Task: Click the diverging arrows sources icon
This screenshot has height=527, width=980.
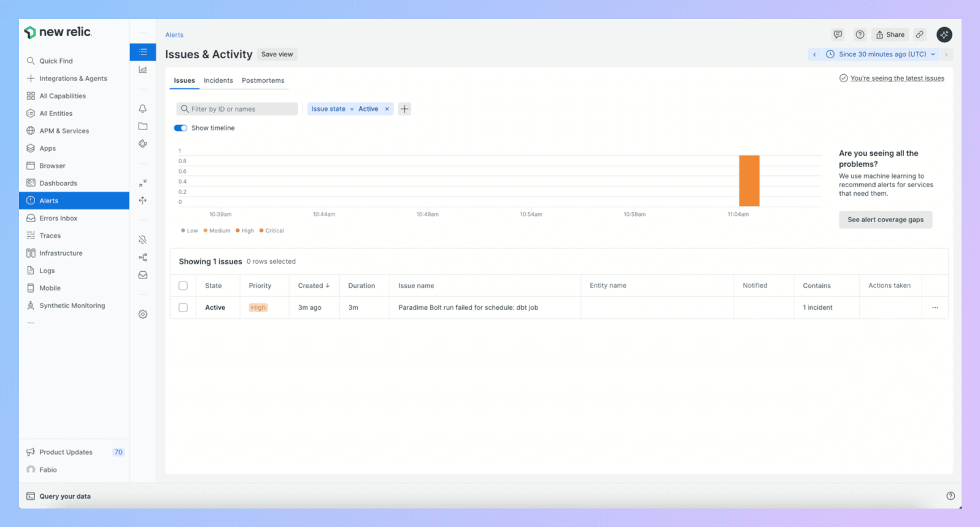Action: [x=143, y=201]
